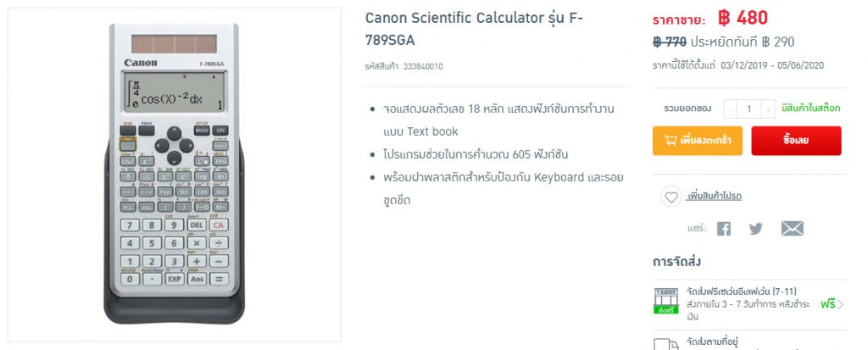Click the 7-Eleven free shipping icon

pos(666,302)
